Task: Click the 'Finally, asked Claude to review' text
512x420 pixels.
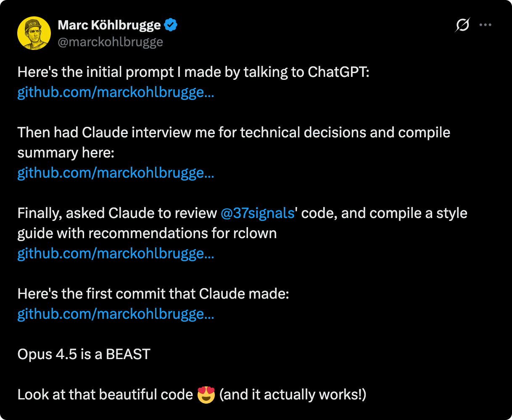Action: 117,213
